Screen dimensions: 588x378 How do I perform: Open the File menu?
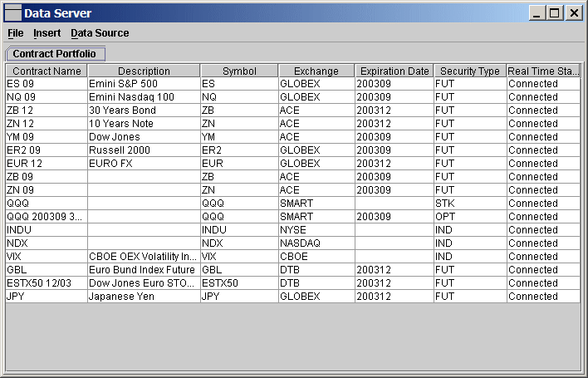click(16, 33)
